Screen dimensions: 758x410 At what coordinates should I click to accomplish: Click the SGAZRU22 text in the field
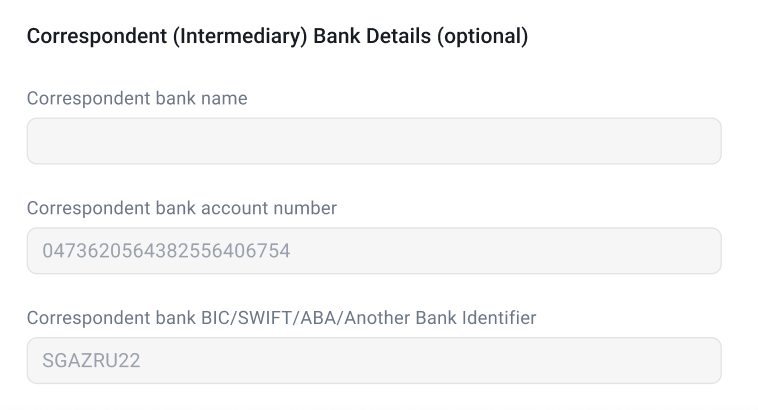91,360
